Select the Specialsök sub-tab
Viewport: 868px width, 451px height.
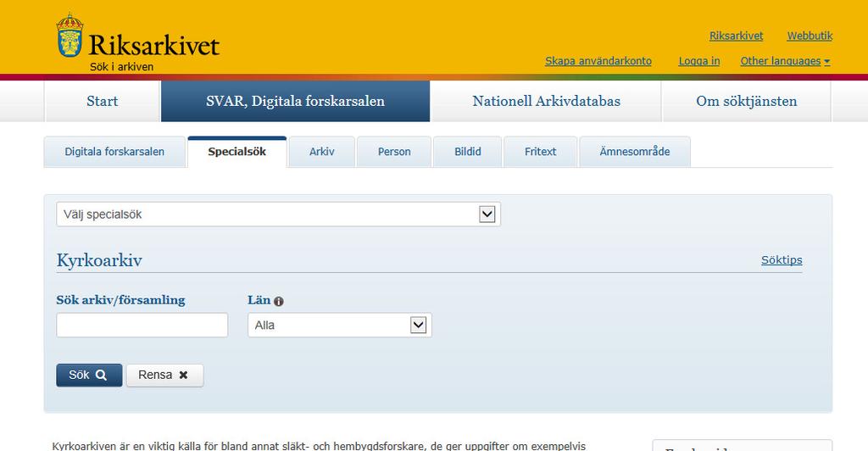(237, 152)
